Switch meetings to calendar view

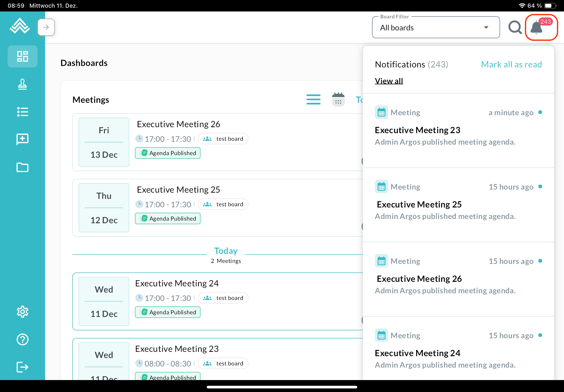click(338, 99)
